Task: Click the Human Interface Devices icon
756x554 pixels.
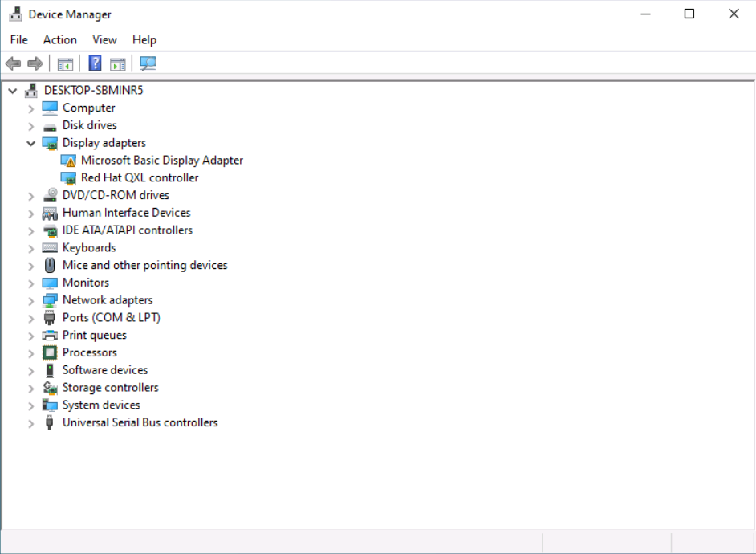Action: point(50,213)
